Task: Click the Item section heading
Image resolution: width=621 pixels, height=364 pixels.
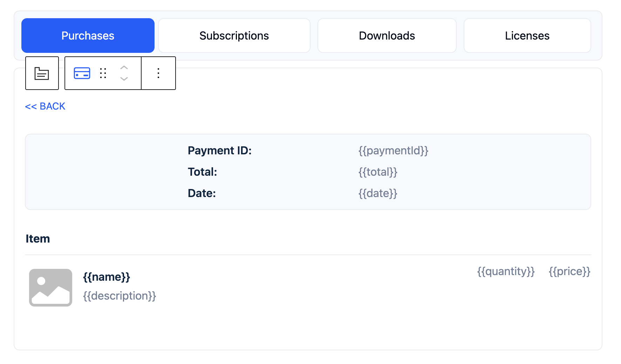Action: coord(37,238)
